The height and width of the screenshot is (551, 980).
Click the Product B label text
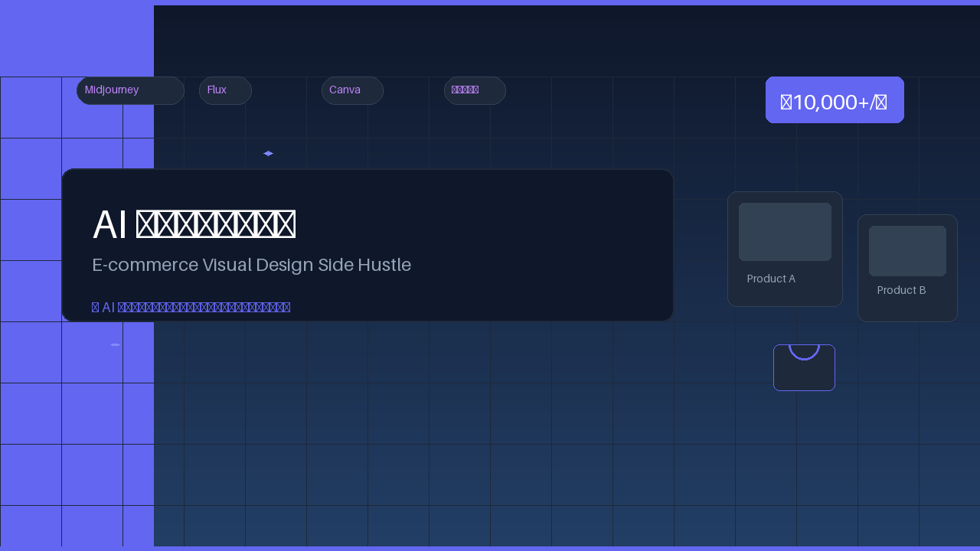(901, 290)
